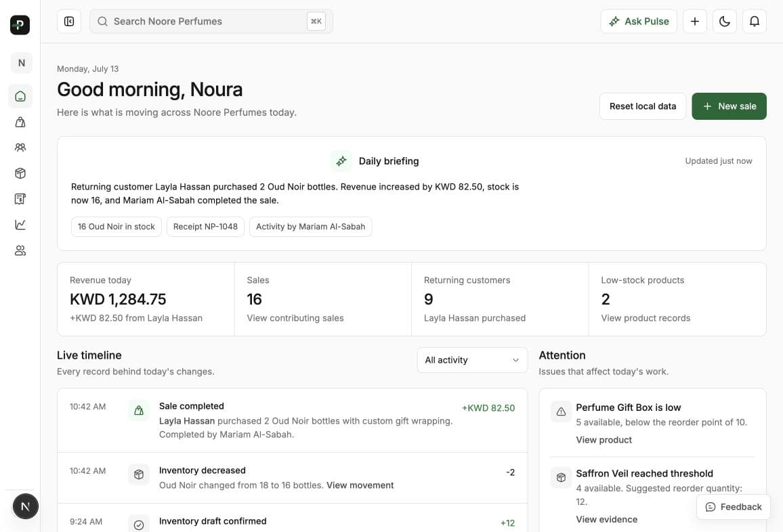Open the N workspace switcher

pyautogui.click(x=21, y=63)
